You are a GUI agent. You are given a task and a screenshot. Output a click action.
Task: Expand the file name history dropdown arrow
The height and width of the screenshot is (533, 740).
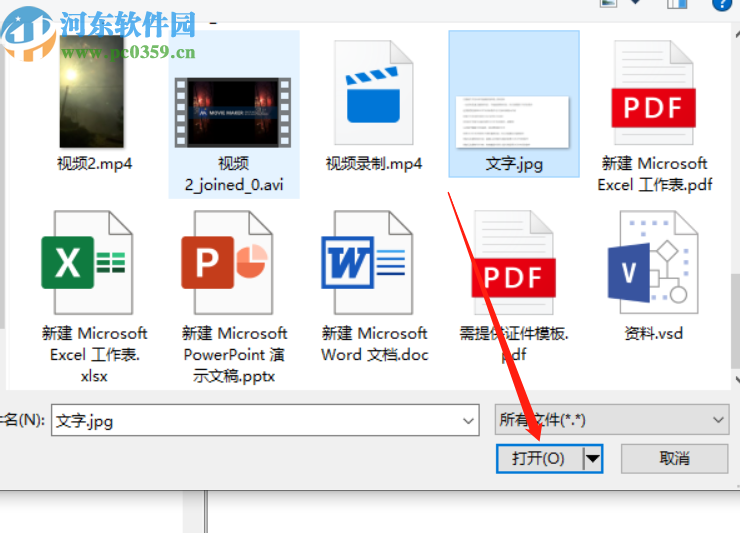coord(468,421)
